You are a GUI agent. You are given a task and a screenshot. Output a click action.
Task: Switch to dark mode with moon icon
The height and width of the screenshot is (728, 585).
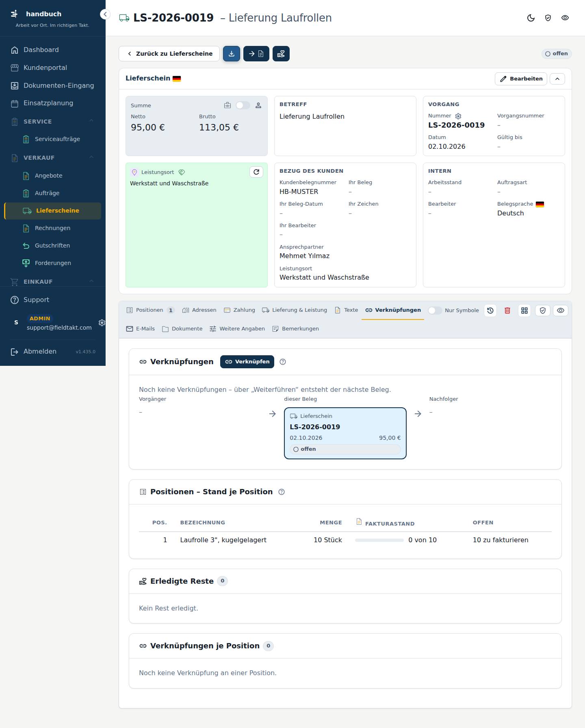(531, 18)
